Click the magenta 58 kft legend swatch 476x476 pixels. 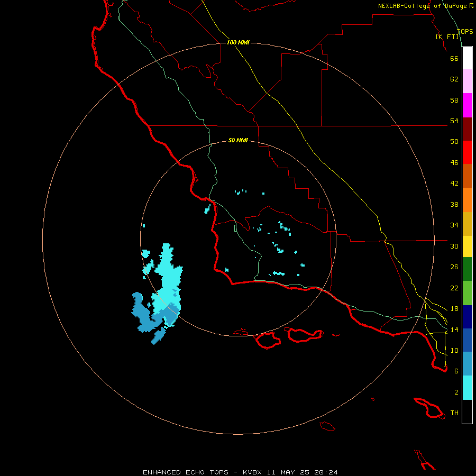[467, 105]
